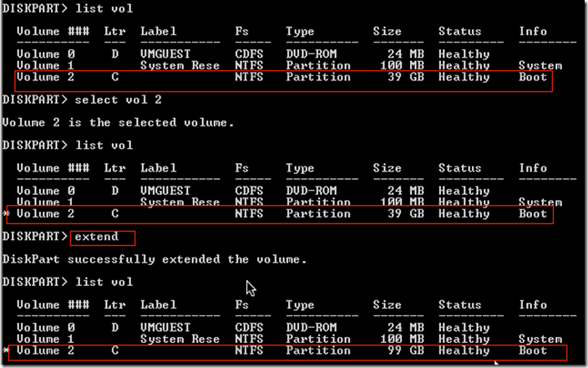The height and width of the screenshot is (368, 588).
Task: Click the "select vol 2" command
Action: pos(118,100)
